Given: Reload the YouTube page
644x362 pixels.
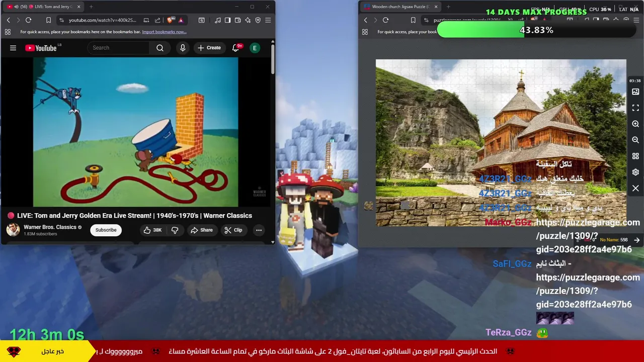Looking at the screenshot, I should pyautogui.click(x=28, y=20).
